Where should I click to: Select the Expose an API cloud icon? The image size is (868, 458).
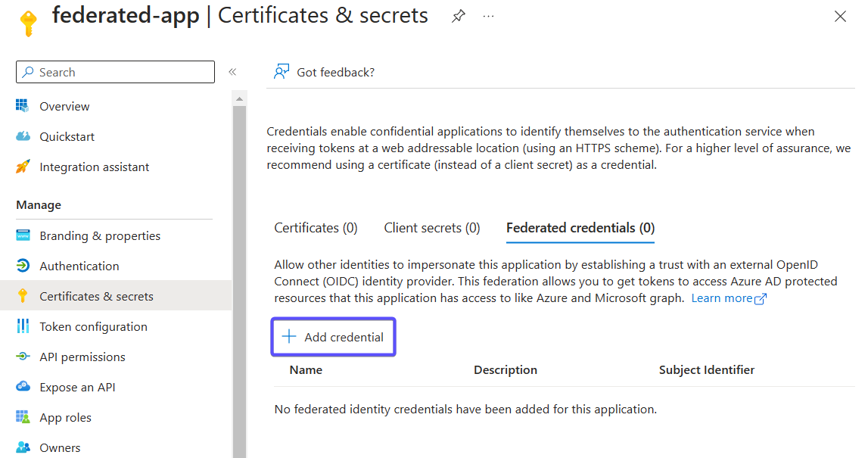click(x=23, y=387)
